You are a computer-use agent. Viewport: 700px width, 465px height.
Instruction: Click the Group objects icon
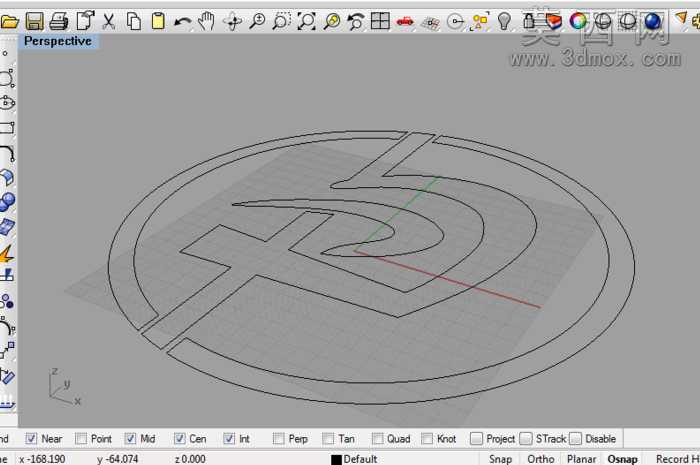(7, 302)
